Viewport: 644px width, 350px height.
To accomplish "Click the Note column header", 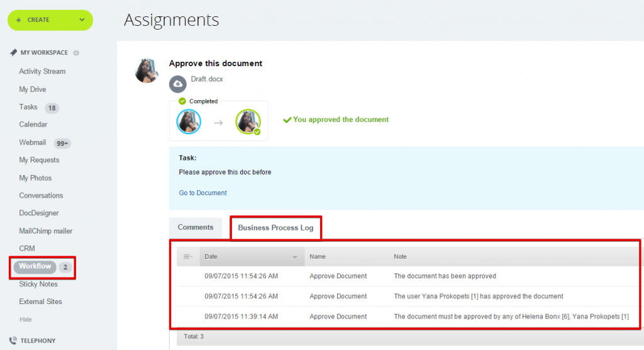I will (400, 257).
